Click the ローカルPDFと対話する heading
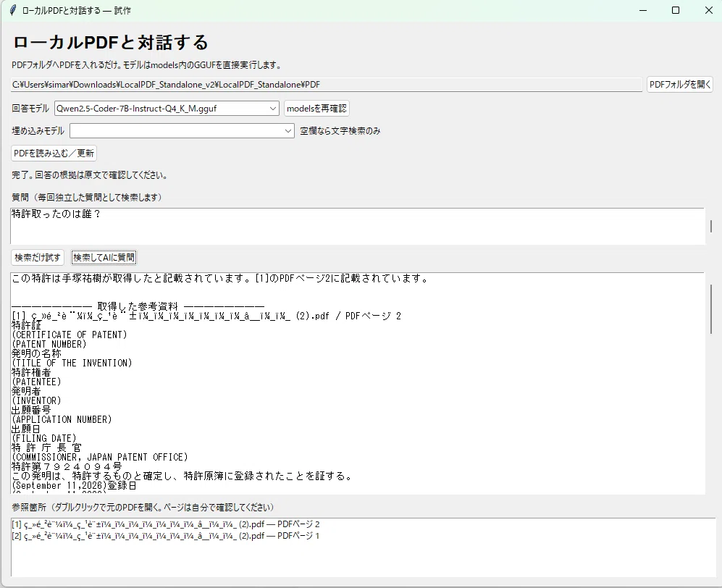 [111, 42]
